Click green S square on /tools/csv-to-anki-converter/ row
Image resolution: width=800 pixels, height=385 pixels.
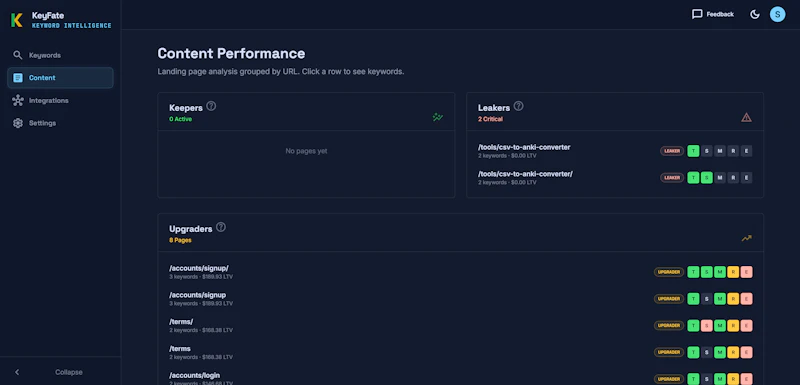click(x=707, y=177)
